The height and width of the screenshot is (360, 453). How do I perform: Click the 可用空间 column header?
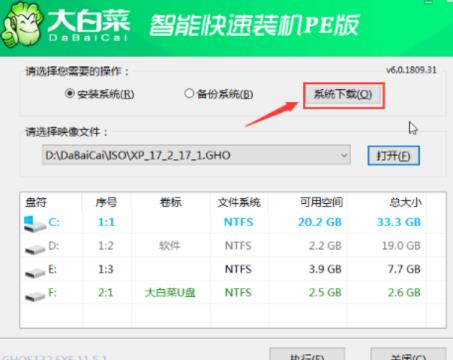(x=321, y=202)
